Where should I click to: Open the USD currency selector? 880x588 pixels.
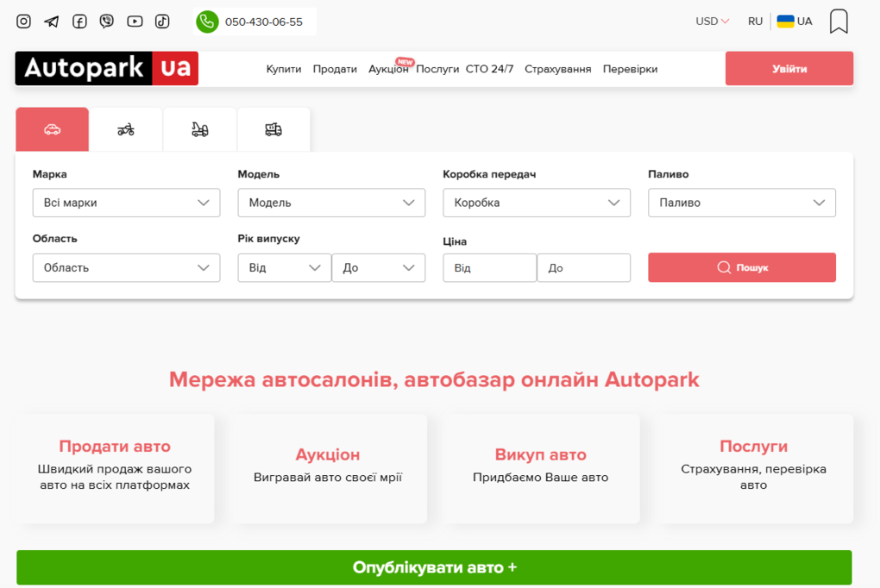point(713,22)
